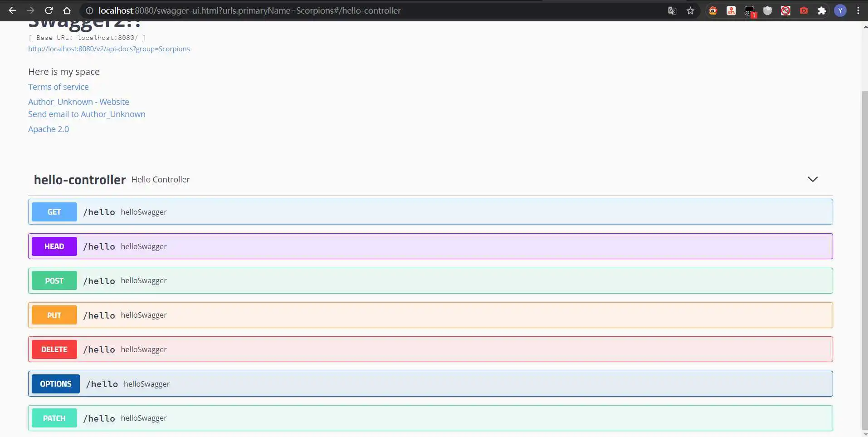Click Send email to Author_Unknown
868x437 pixels.
pyautogui.click(x=87, y=114)
